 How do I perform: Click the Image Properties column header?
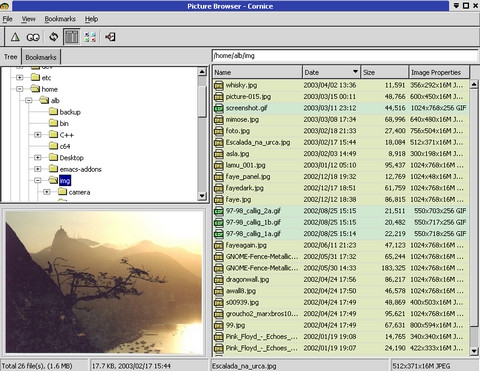coord(439,72)
